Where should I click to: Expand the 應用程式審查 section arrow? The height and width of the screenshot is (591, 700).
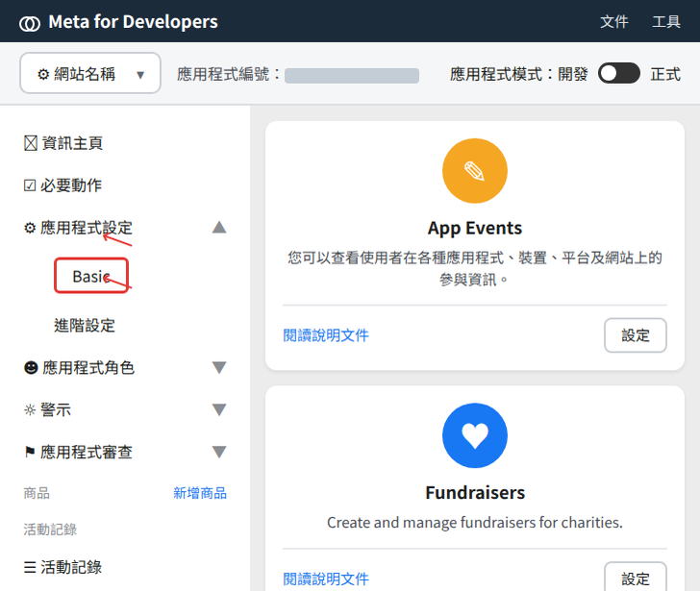(x=219, y=452)
